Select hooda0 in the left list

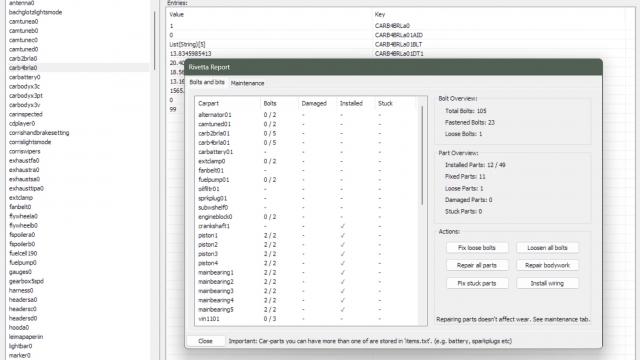tap(19, 327)
